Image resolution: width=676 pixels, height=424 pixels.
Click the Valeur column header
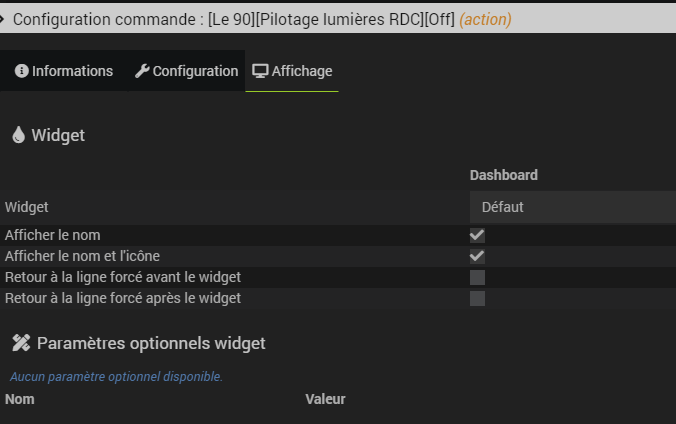(325, 399)
